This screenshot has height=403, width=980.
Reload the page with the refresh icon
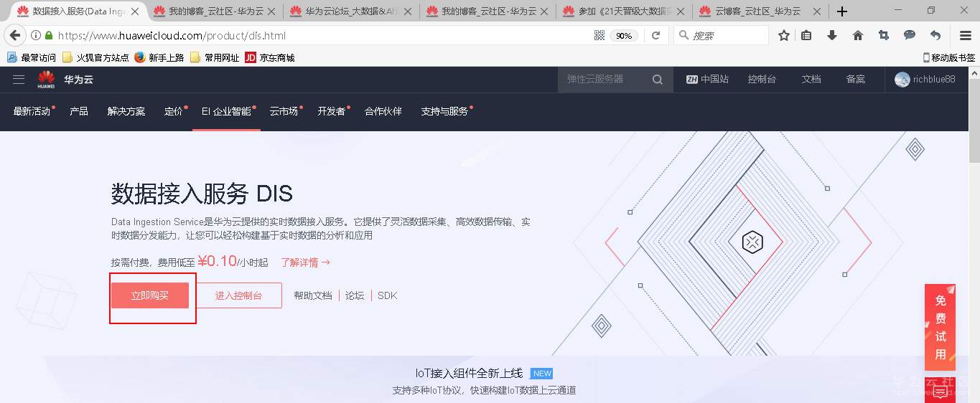pos(655,35)
